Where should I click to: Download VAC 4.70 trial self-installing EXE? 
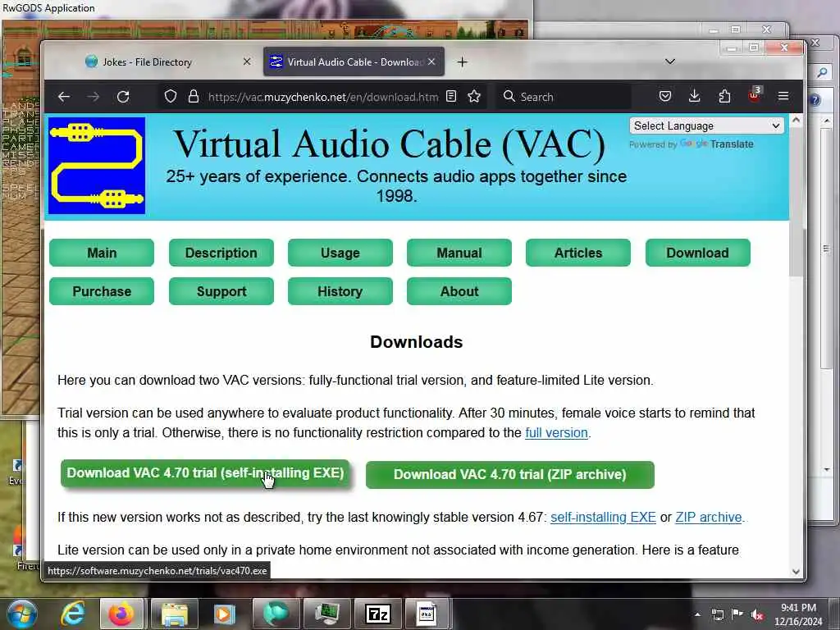(x=205, y=473)
